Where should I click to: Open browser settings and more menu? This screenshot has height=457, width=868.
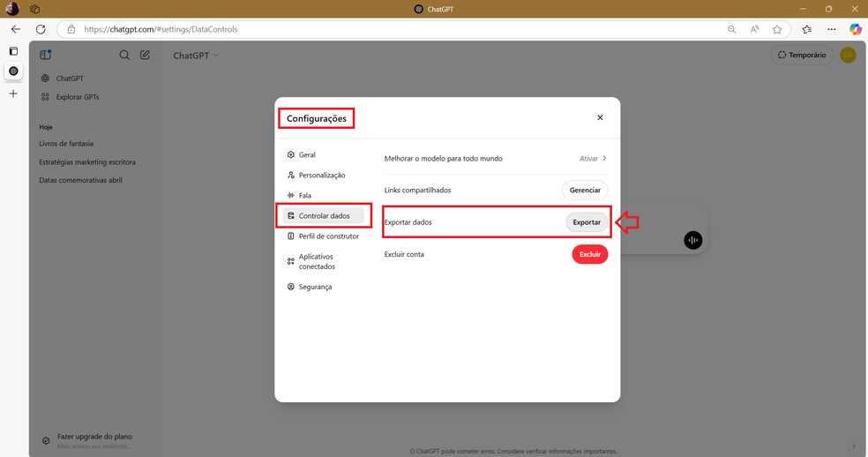pos(832,29)
